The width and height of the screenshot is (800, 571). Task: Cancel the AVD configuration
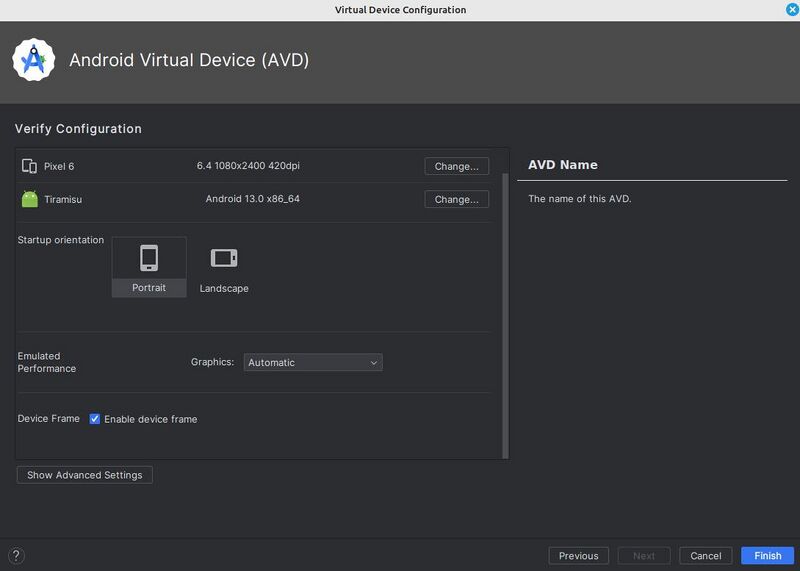point(706,556)
